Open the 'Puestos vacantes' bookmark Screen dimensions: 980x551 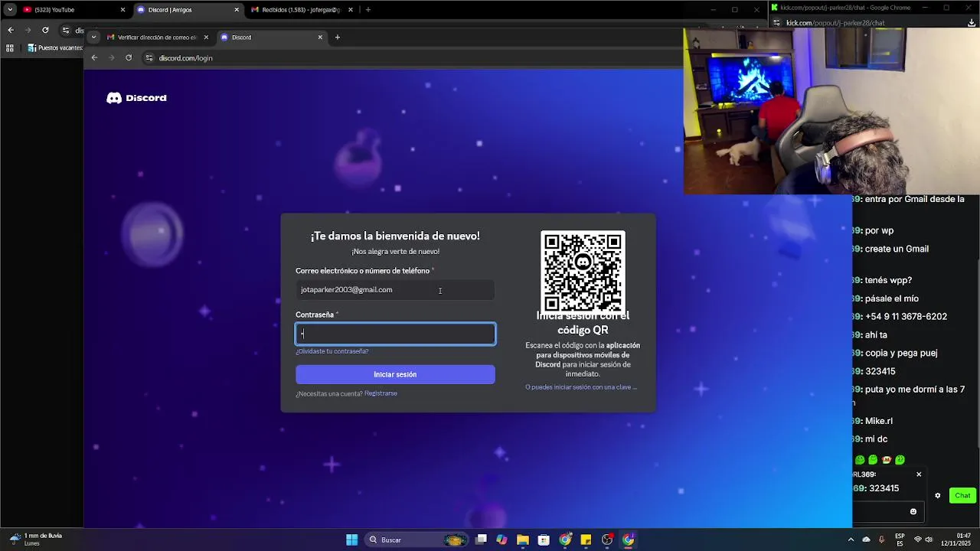55,47
